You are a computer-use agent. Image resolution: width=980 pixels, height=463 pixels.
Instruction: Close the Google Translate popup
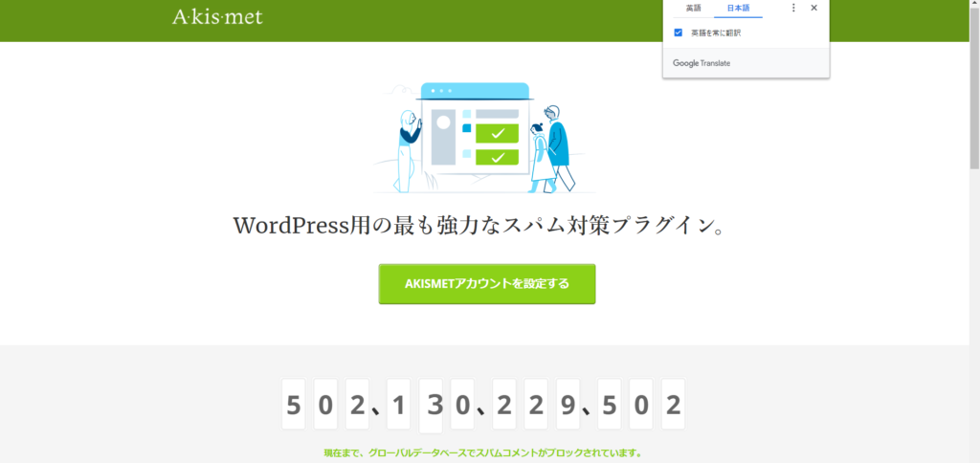pyautogui.click(x=813, y=8)
